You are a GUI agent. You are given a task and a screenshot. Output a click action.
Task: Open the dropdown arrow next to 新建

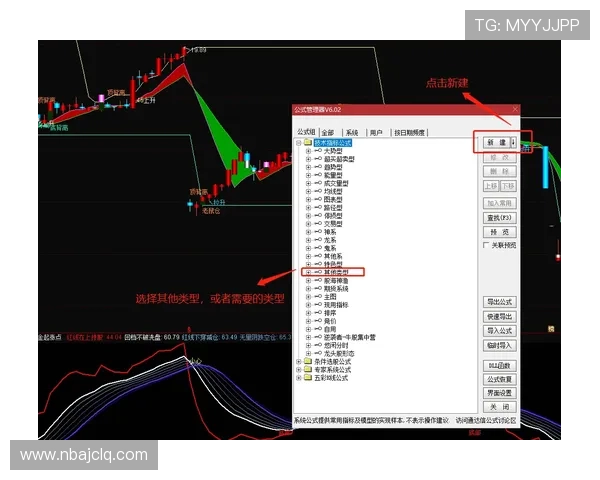tap(514, 143)
